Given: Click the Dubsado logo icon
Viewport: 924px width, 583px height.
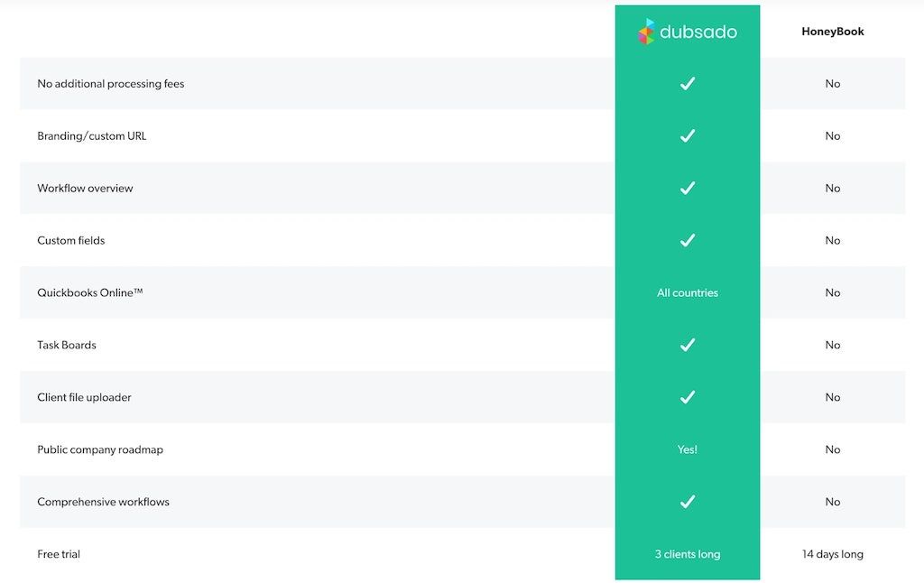Looking at the screenshot, I should tap(646, 32).
